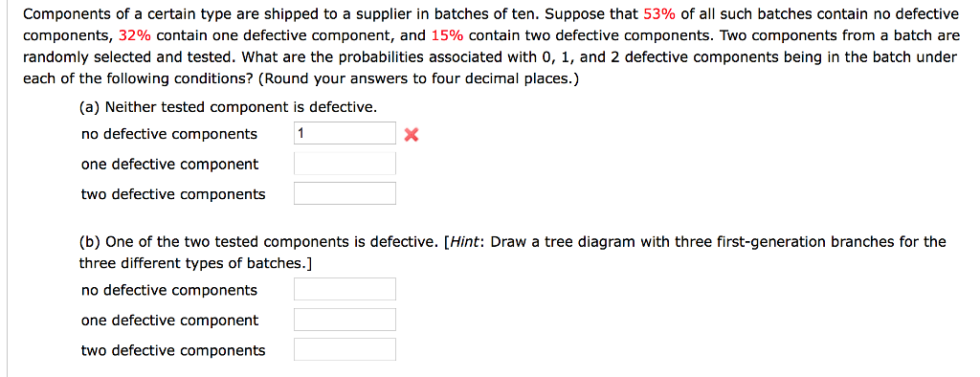Click the red X incorrect-answer mark

coord(410,134)
